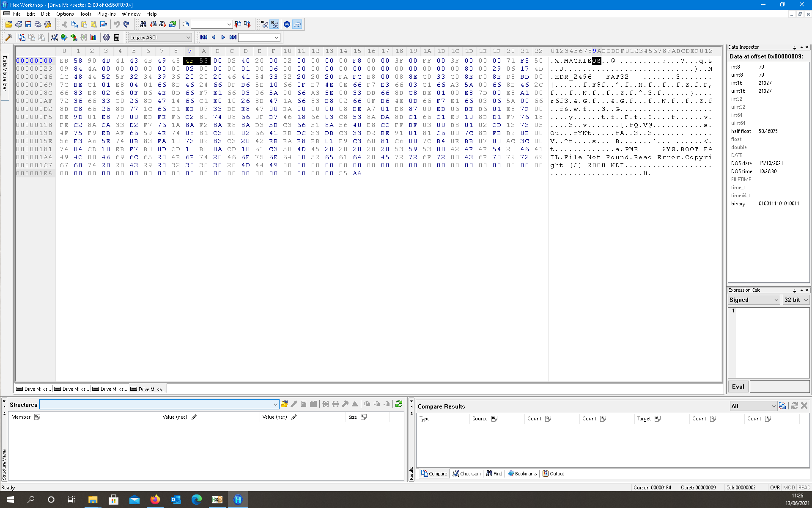Screen dimensions: 812x508
Task: Open Find with binoculars icon
Action: coord(143,25)
